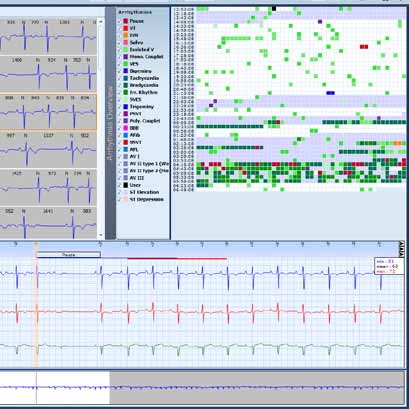Toggle the Pause arrhythmia checkbox

pos(119,21)
